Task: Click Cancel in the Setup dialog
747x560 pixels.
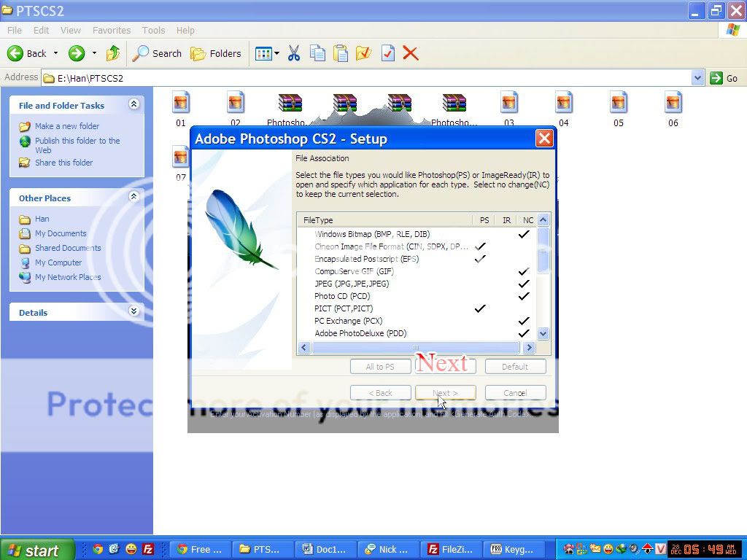Action: (x=515, y=393)
